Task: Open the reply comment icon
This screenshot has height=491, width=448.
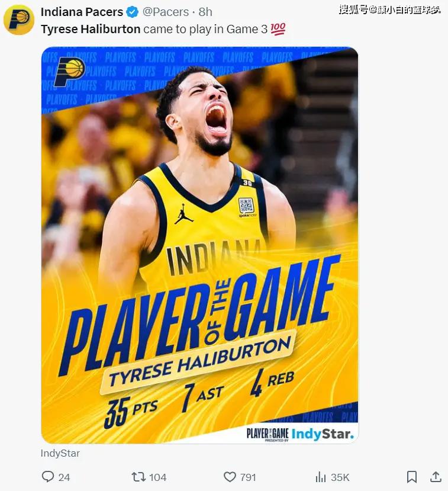Action: tap(47, 477)
